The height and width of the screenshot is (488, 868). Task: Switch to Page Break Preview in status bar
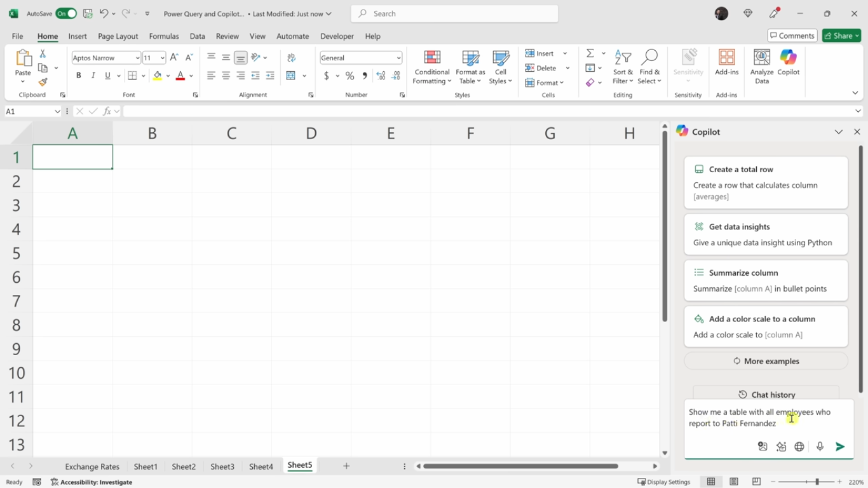pos(756,482)
